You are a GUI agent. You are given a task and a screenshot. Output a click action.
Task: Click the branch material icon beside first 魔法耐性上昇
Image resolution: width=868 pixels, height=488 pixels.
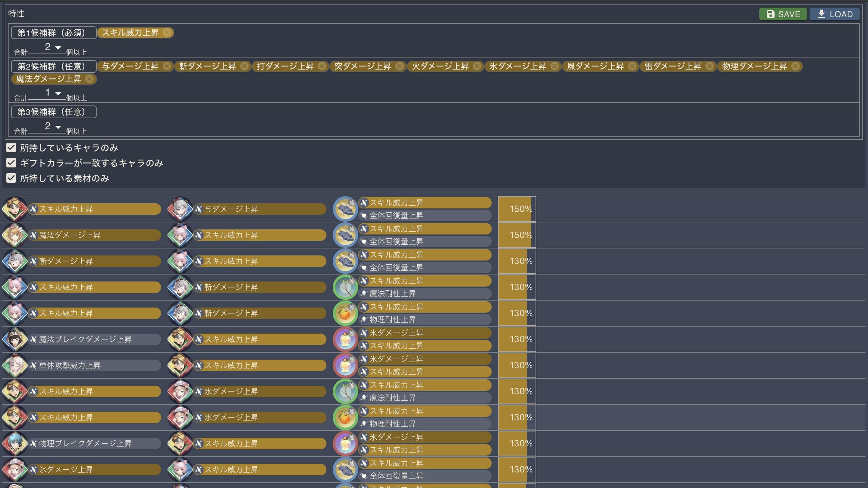(345, 287)
